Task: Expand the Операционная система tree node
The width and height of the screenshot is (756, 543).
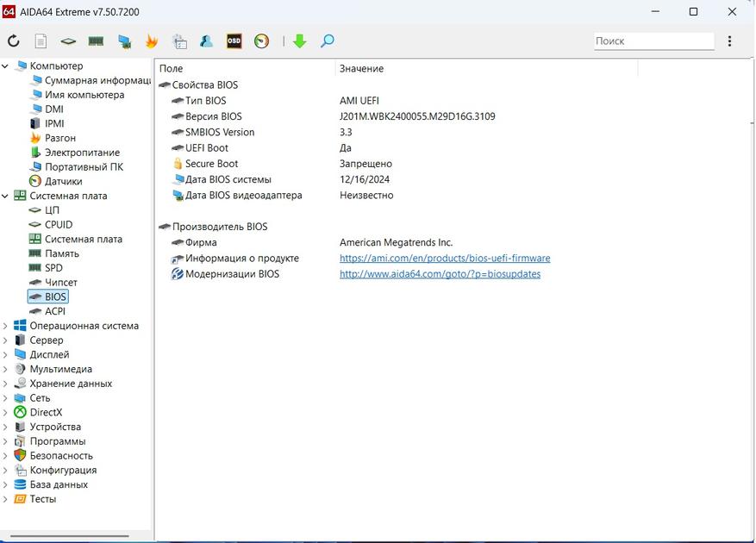Action: 6,326
